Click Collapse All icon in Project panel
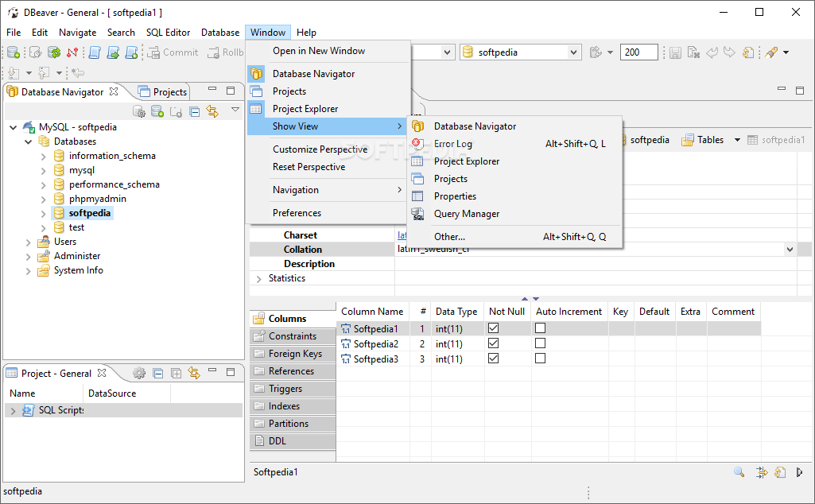 158,373
